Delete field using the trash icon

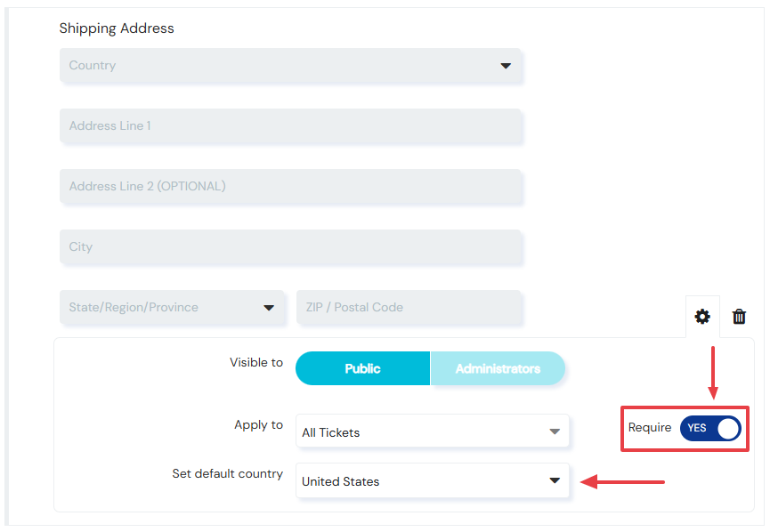(739, 317)
